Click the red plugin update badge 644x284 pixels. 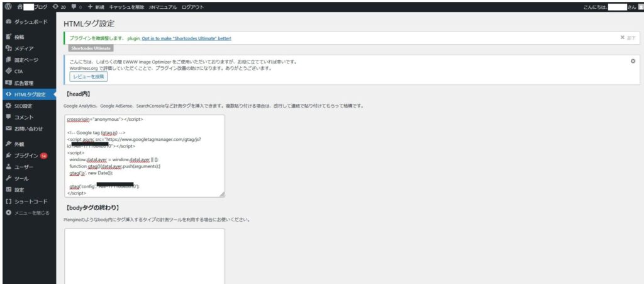pos(44,156)
